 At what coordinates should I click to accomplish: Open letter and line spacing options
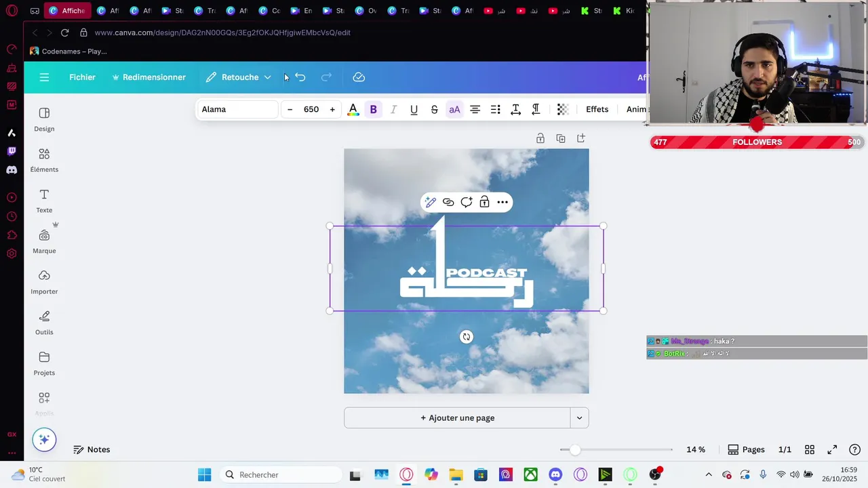(x=515, y=109)
